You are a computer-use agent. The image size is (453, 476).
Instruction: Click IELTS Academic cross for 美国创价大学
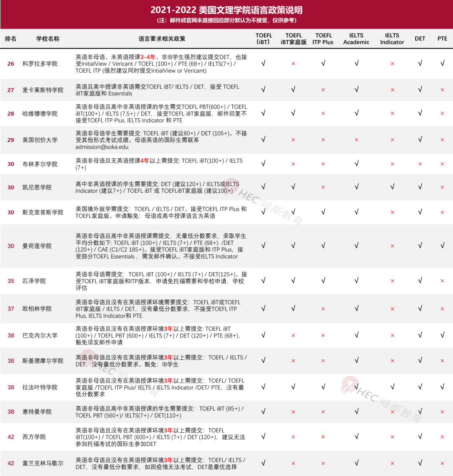pyautogui.click(x=356, y=140)
